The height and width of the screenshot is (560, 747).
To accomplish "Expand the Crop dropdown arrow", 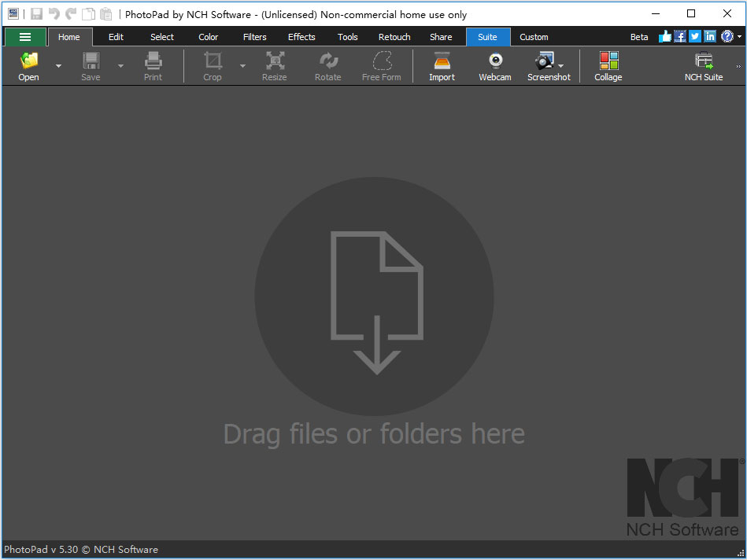I will (x=242, y=66).
